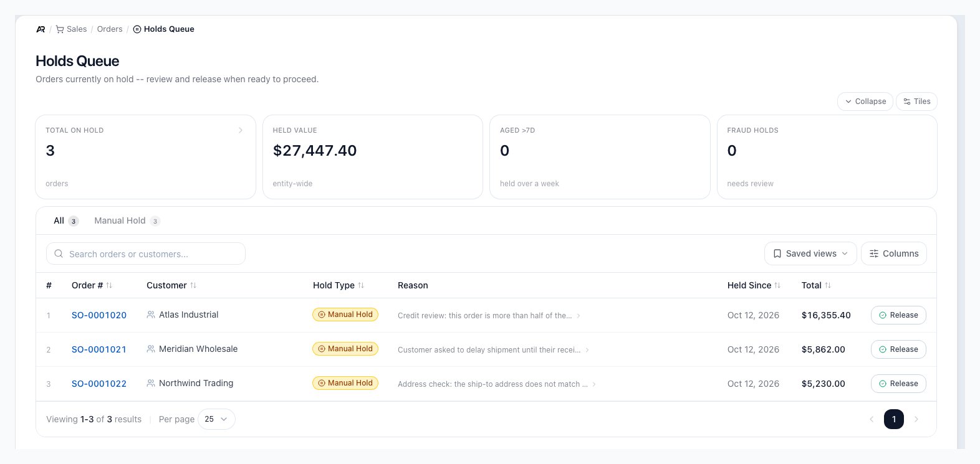
Task: Release order SO-0001020
Action: tap(898, 315)
